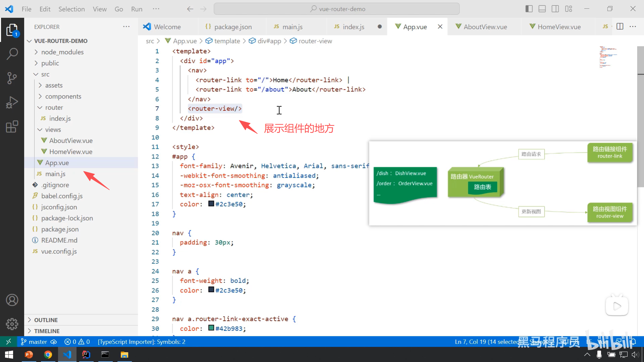Screen dimensions: 644x362
Task: Open the Manage gear menu
Action: 12,324
